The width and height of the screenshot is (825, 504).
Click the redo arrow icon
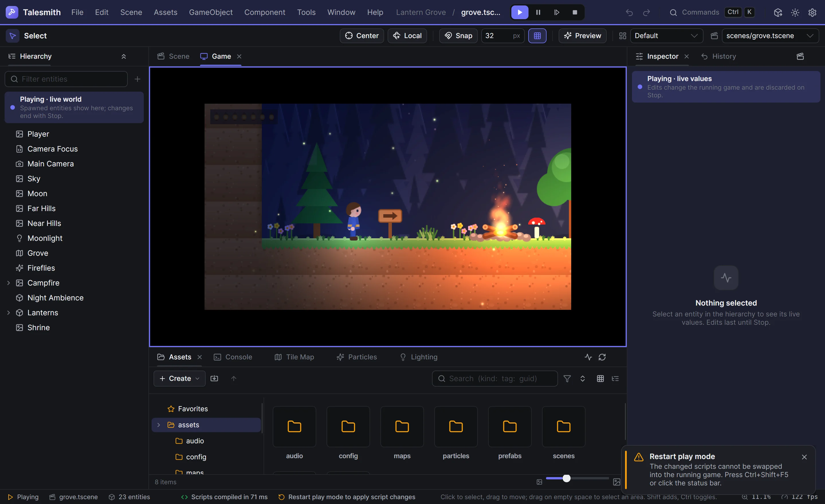pyautogui.click(x=647, y=12)
